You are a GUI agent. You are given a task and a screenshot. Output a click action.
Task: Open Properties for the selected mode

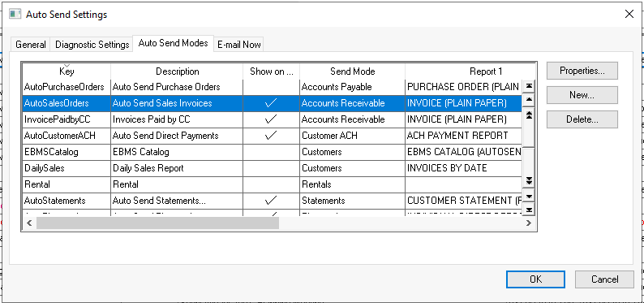582,71
